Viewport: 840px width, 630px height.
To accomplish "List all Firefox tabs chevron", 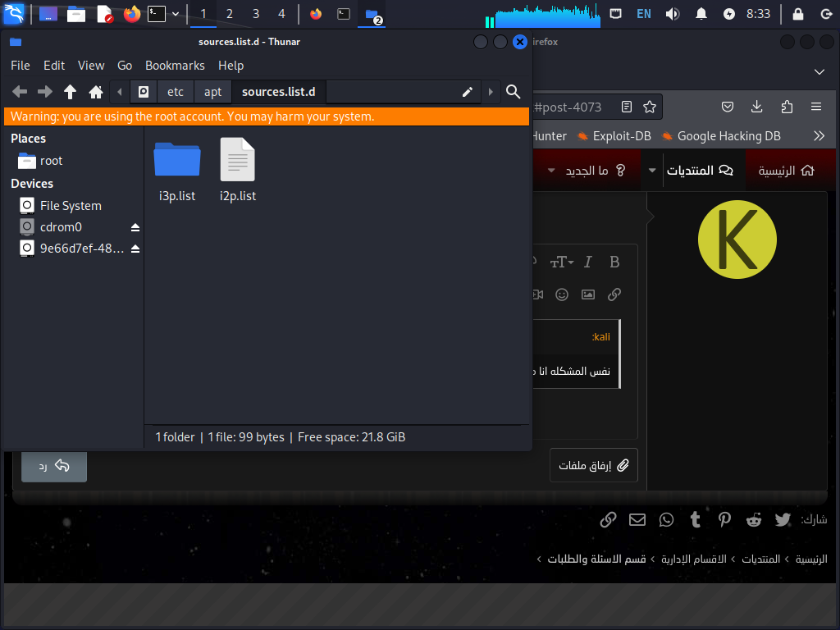I will [819, 72].
